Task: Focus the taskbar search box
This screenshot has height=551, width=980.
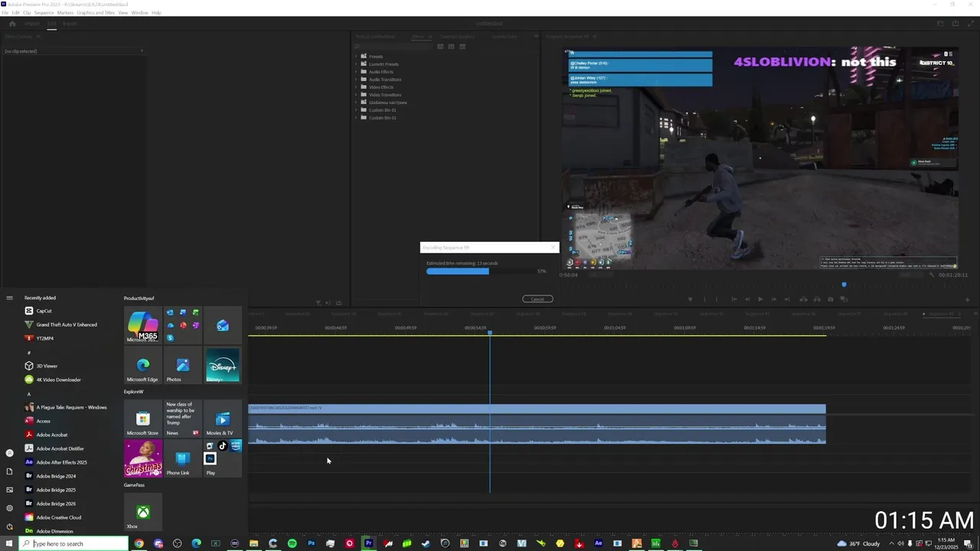Action: [73, 543]
